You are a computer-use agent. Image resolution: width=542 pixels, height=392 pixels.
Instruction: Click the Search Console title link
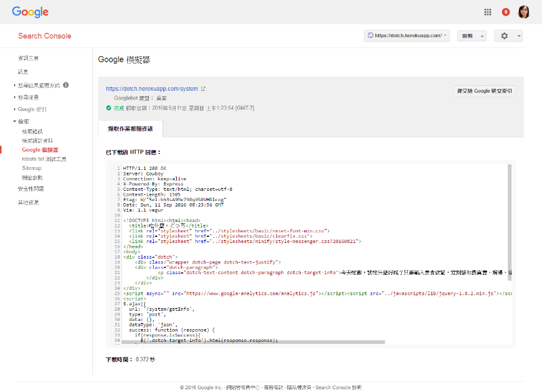pyautogui.click(x=45, y=36)
